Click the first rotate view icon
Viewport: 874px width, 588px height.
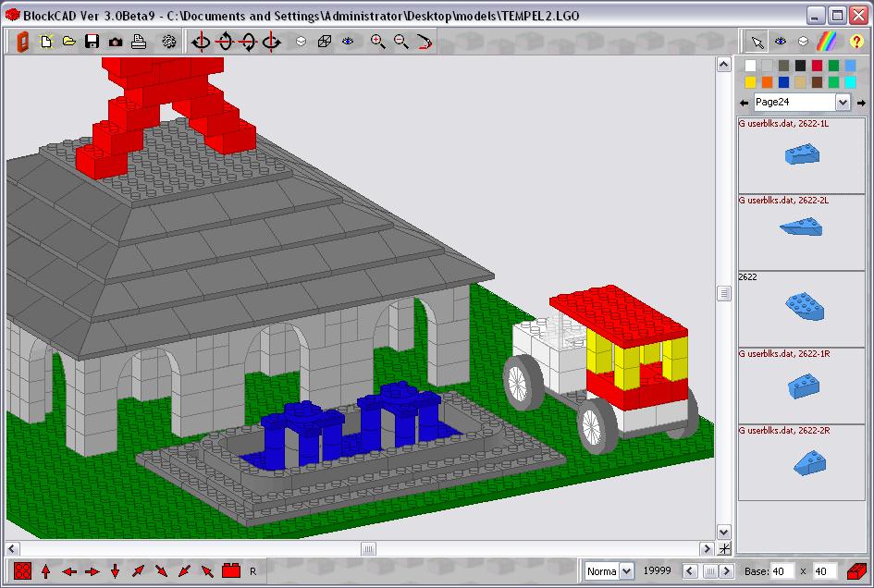202,42
